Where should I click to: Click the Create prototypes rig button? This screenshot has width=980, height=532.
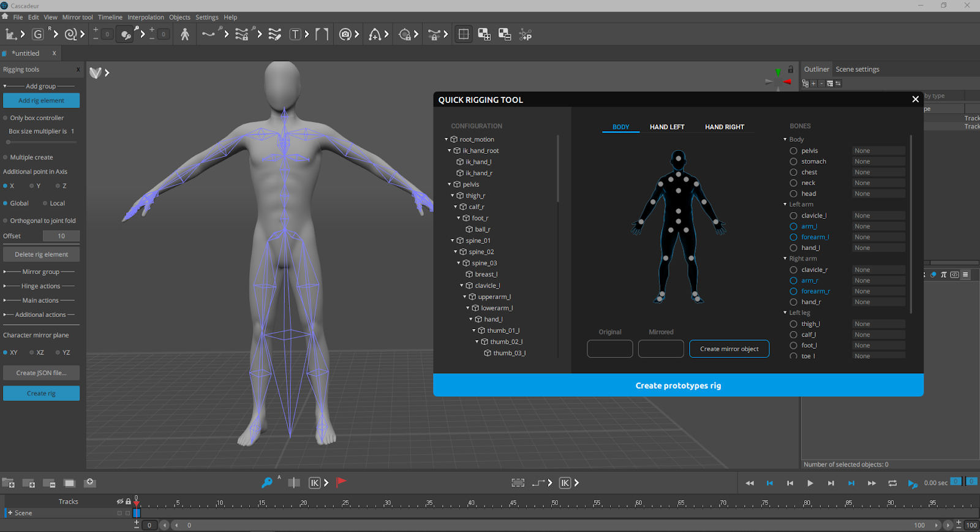click(678, 386)
